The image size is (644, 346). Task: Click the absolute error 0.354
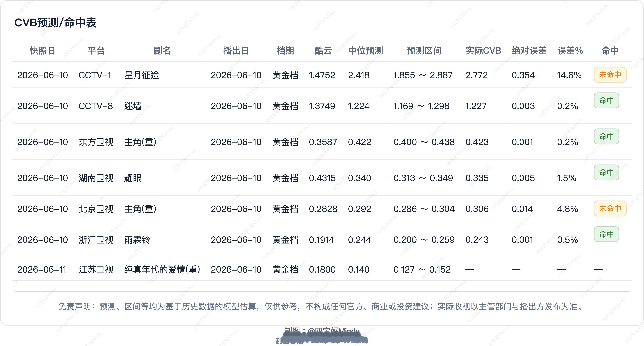click(x=523, y=75)
